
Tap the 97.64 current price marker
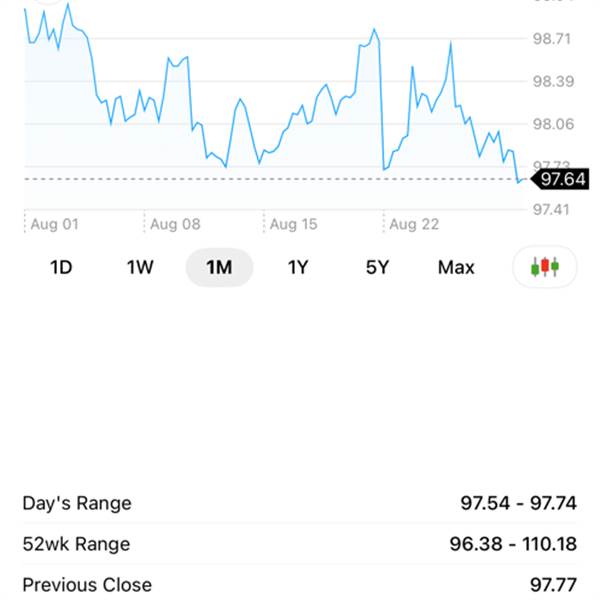pos(560,179)
